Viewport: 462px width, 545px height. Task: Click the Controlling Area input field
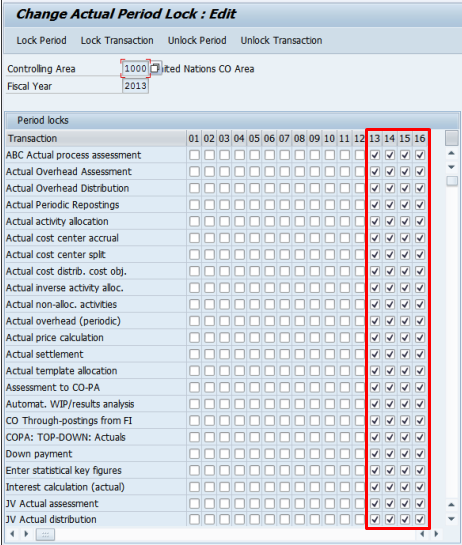tap(135, 68)
